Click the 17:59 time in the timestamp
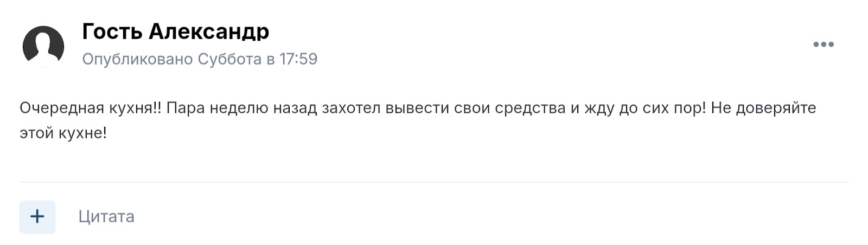Image resolution: width=868 pixels, height=245 pixels. (x=298, y=59)
